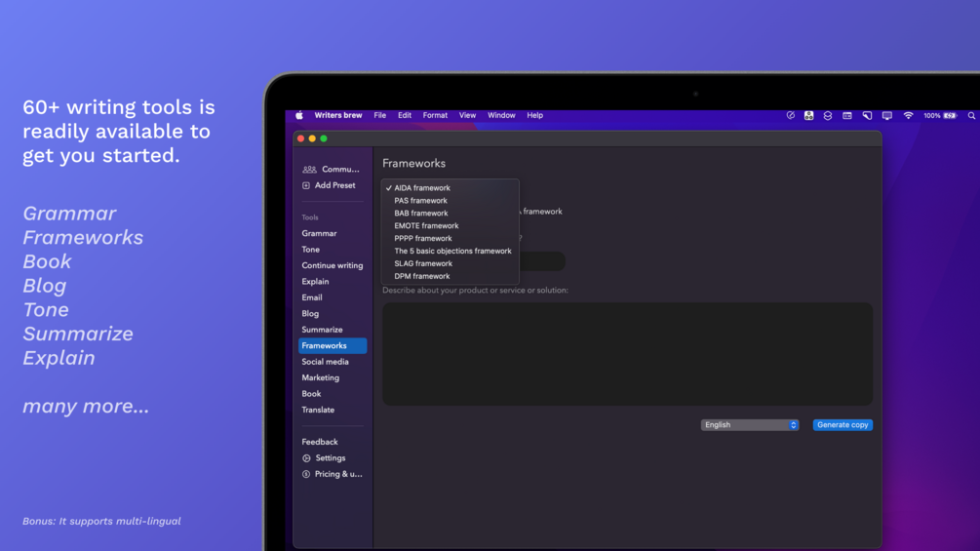Viewport: 980px width, 551px height.
Task: Open the View menu
Action: pos(467,115)
